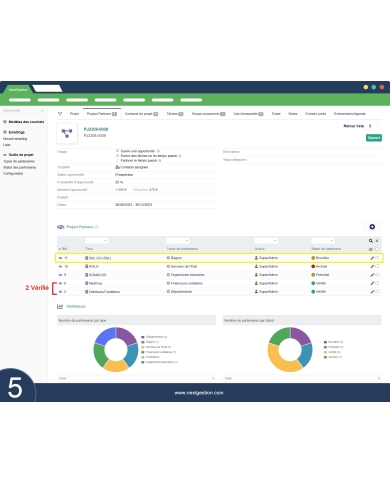Click the search magnifier icon in table header

tap(371, 241)
